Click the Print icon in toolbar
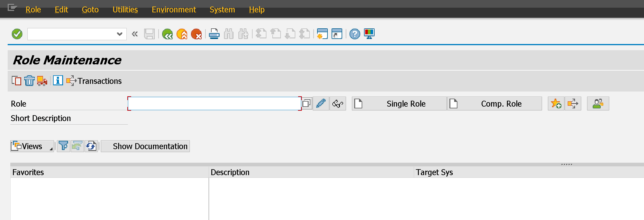Image resolution: width=644 pixels, height=220 pixels. pyautogui.click(x=214, y=34)
